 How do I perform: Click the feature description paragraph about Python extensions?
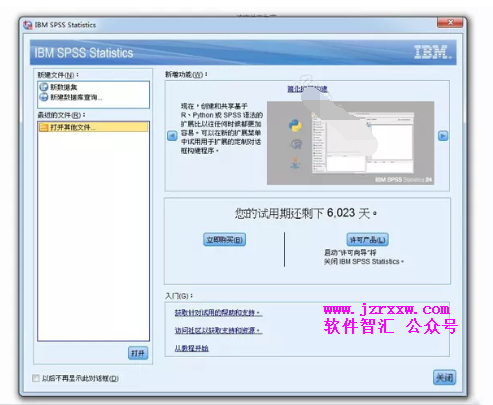(222, 128)
